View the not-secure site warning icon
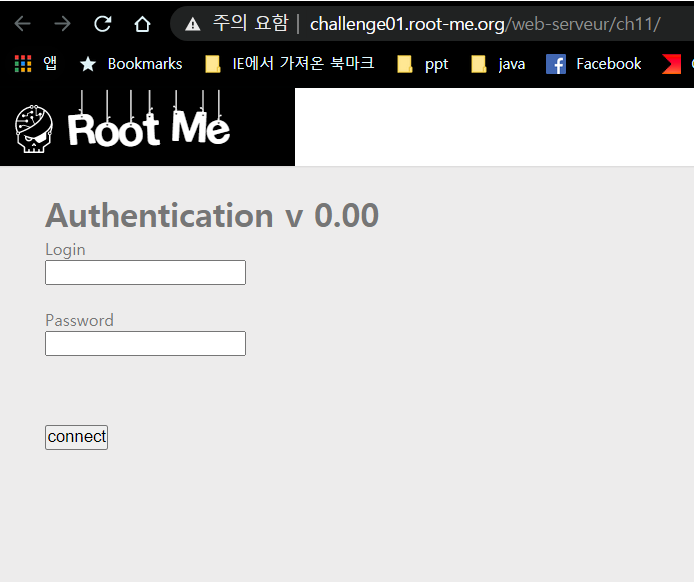This screenshot has width=694, height=582. [193, 24]
